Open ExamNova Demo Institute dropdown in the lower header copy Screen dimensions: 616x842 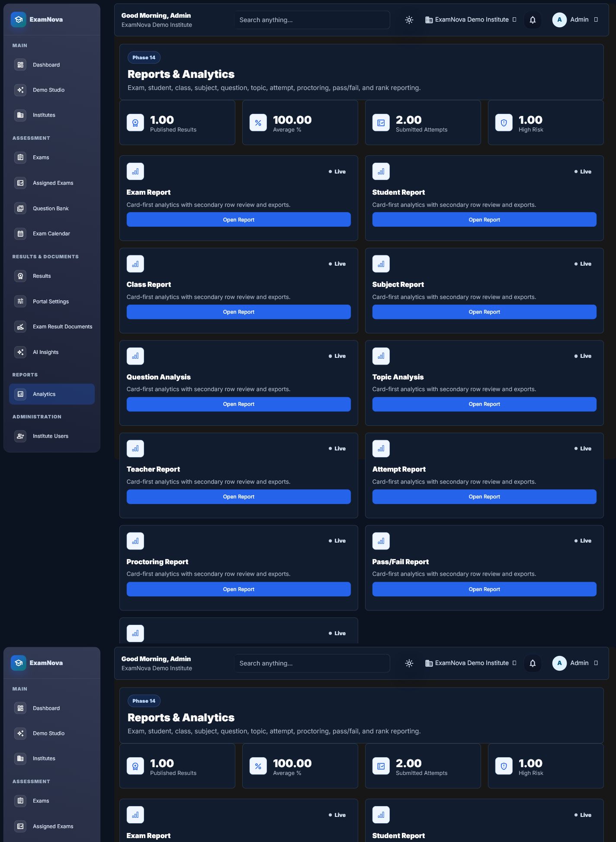coord(471,663)
